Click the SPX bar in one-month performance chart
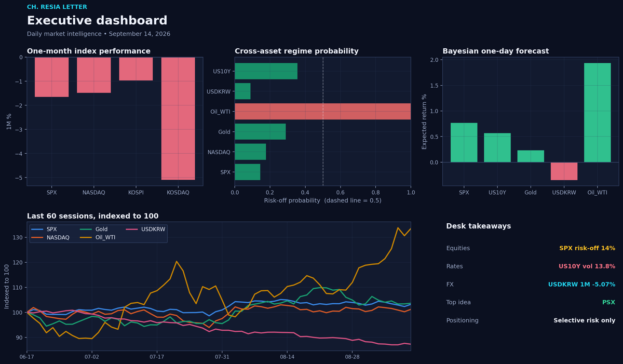Image resolution: width=623 pixels, height=364 pixels. [x=51, y=77]
